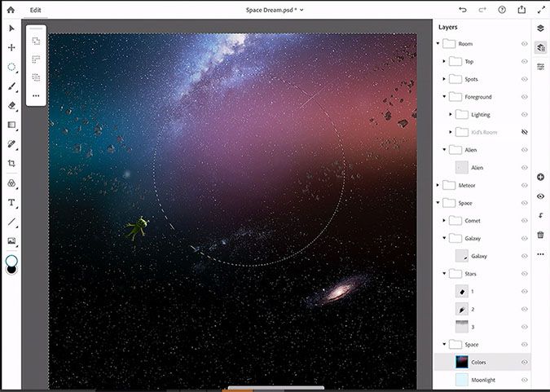Toggle layer visibility in right taskbar
This screenshot has height=392, width=550.
click(x=540, y=196)
